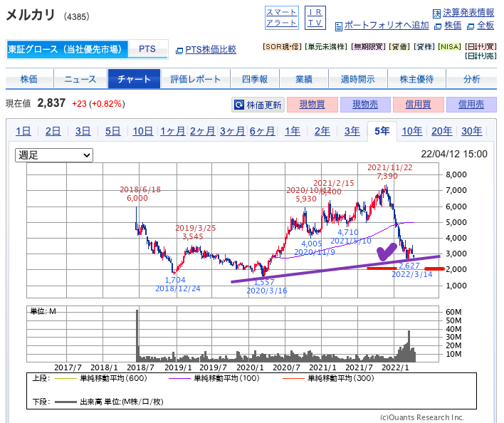Viewport: 504px width, 423px height.
Task: Open the 全板 link
Action: [485, 26]
